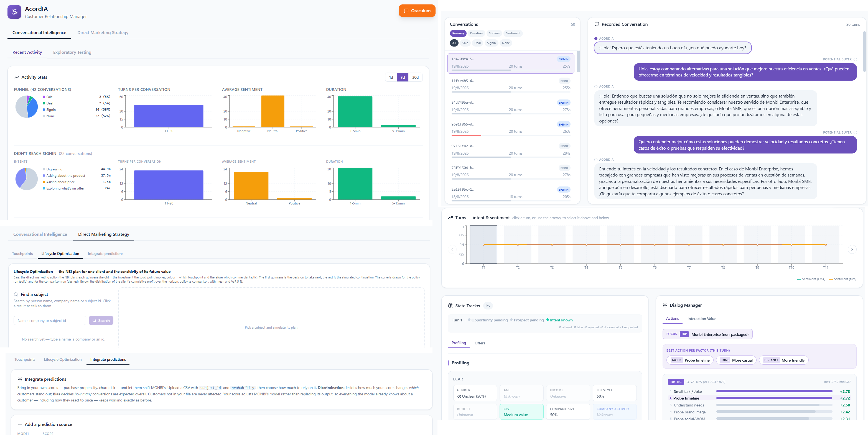868x435 pixels.
Task: Select the 30d time range toggle
Action: click(415, 77)
